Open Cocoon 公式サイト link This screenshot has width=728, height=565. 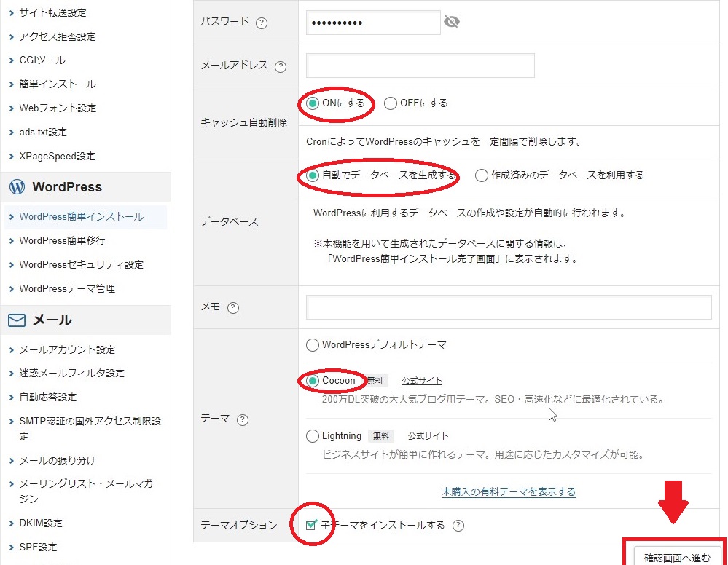(x=422, y=381)
